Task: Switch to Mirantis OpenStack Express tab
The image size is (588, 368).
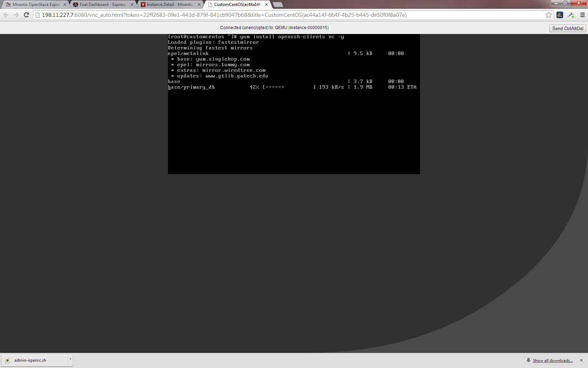Action: pos(35,5)
